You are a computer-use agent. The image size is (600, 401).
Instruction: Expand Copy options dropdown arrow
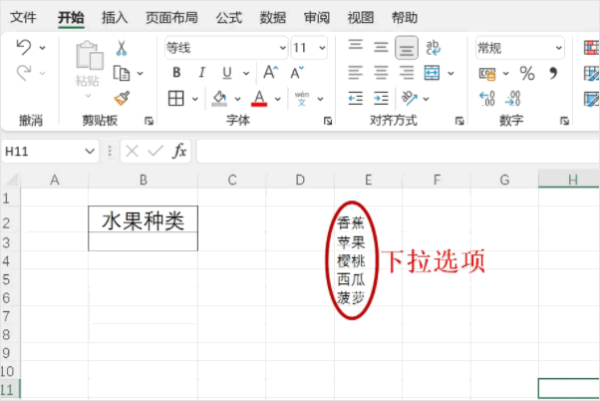tap(140, 73)
